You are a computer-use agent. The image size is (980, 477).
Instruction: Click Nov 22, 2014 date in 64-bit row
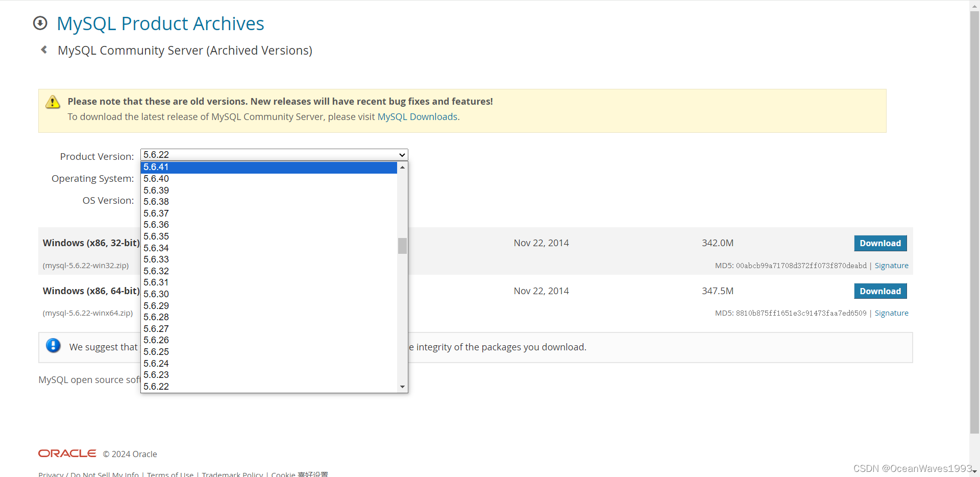click(x=541, y=291)
